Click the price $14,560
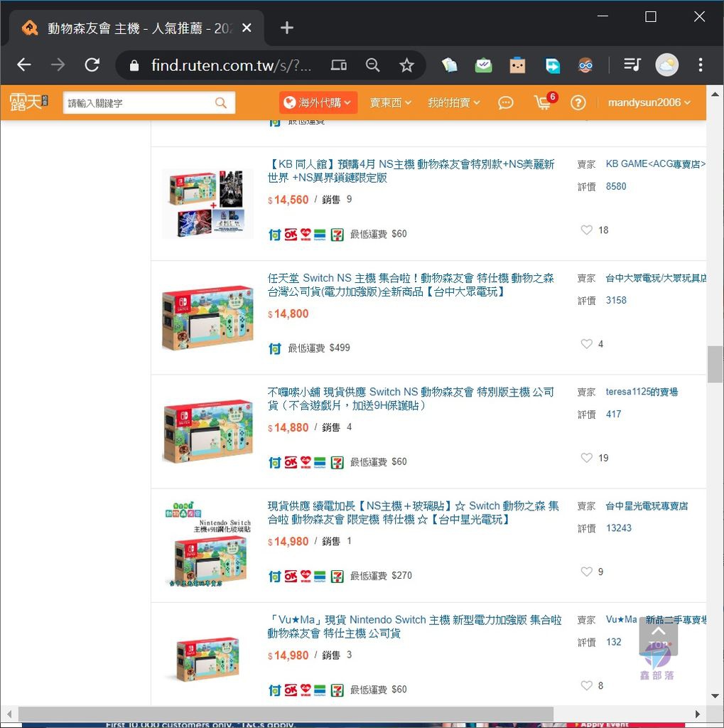This screenshot has width=724, height=728. [288, 200]
